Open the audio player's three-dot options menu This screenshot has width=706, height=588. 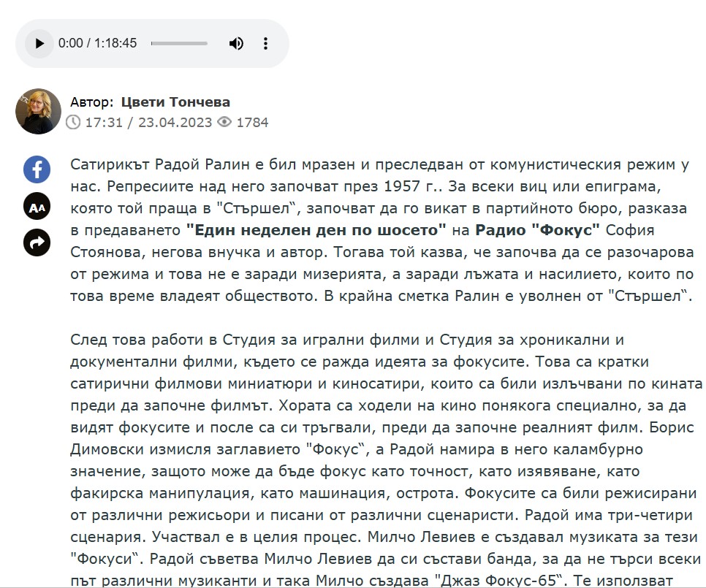click(x=266, y=43)
